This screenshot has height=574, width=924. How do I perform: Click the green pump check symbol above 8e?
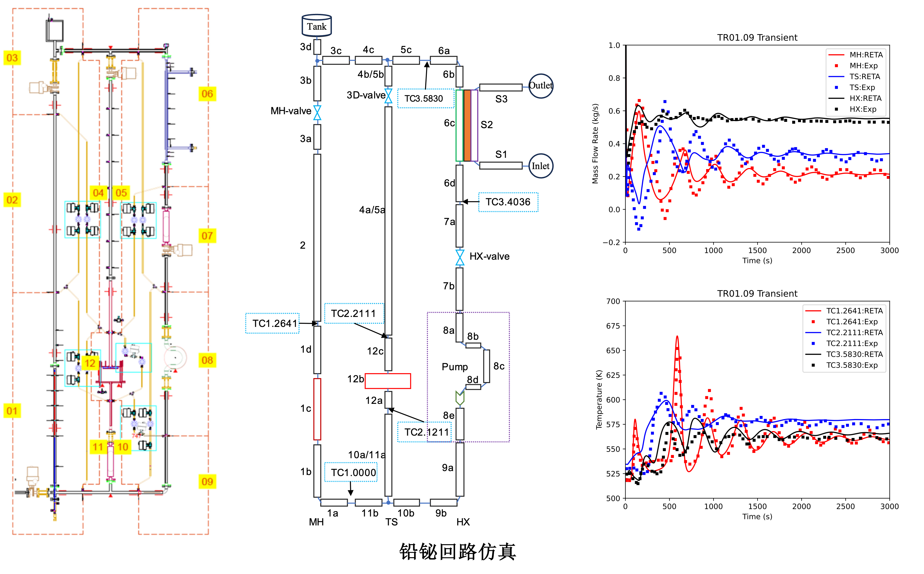click(x=460, y=398)
